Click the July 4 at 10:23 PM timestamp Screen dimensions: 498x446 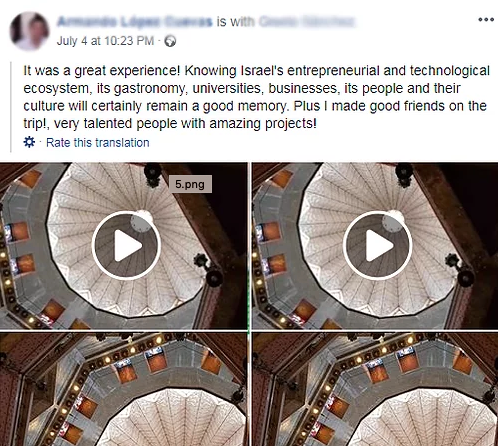(105, 41)
